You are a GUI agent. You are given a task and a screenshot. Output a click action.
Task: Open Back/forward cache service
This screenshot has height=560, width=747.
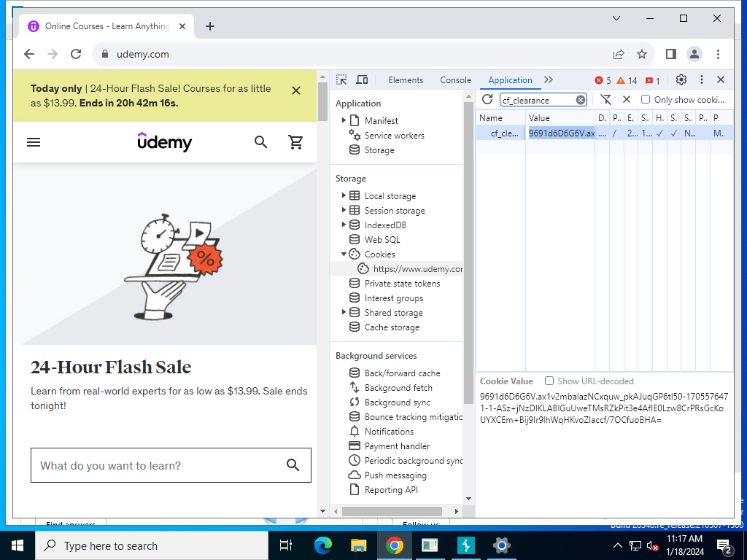(402, 373)
